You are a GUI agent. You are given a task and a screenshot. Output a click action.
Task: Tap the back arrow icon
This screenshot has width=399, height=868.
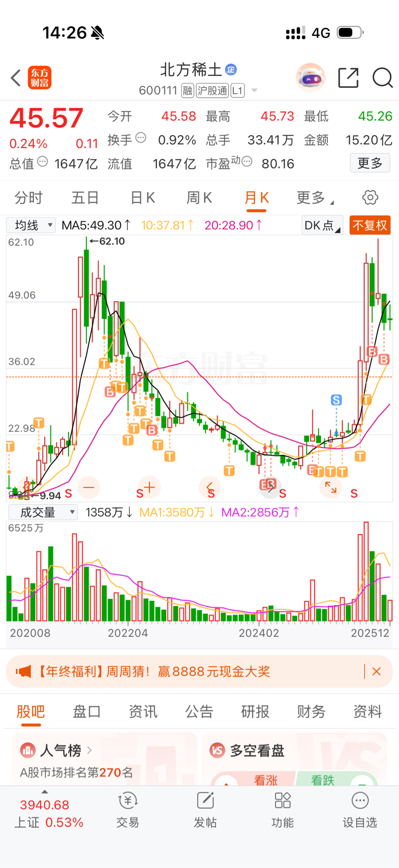point(16,78)
